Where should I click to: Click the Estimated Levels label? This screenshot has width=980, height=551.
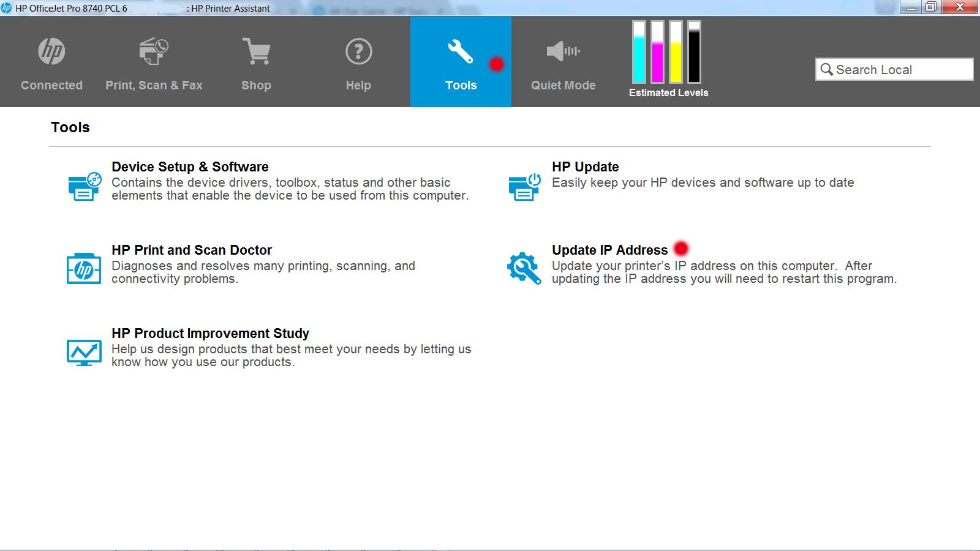pos(668,92)
